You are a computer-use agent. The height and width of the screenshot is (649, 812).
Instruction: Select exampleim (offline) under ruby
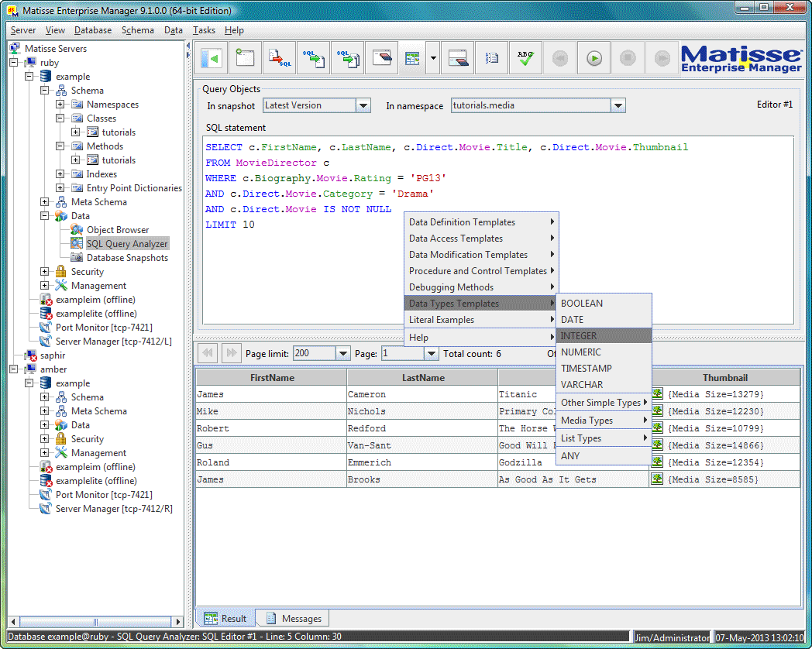pos(95,299)
